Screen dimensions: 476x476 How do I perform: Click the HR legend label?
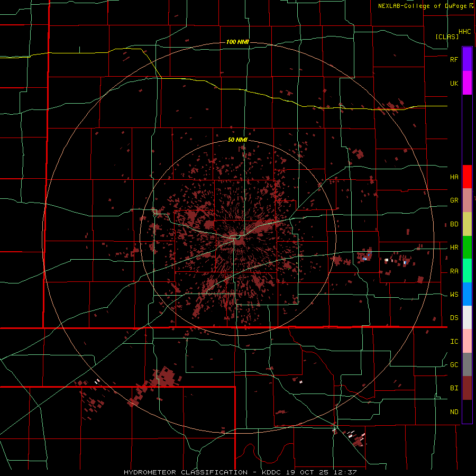454,248
